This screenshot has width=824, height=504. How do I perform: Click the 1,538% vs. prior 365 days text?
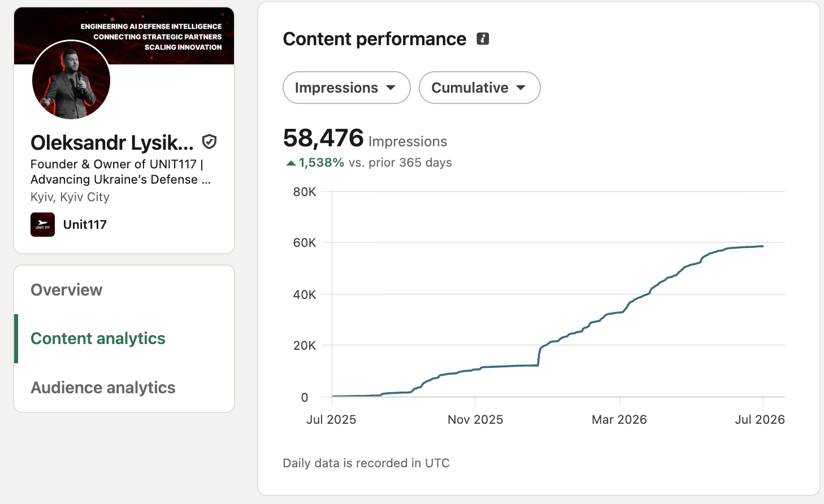tap(375, 163)
